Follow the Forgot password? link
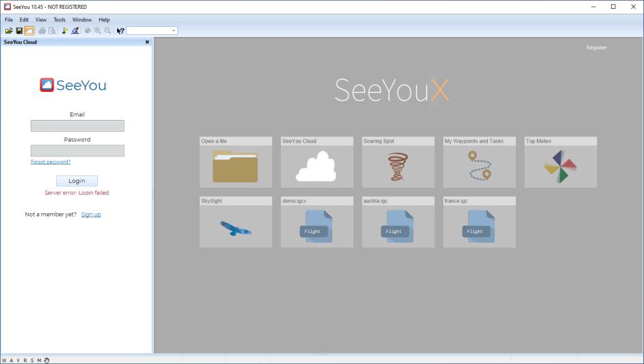The image size is (644, 364). 51,162
